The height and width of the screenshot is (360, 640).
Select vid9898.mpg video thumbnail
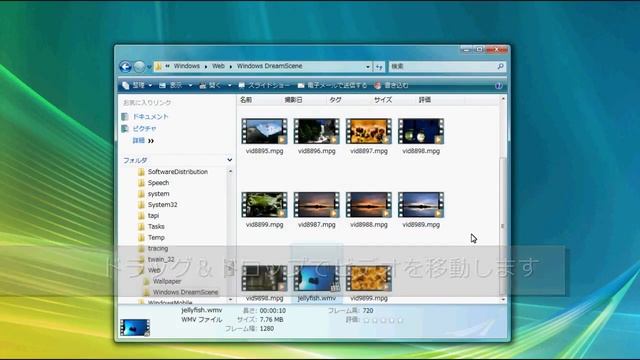click(x=264, y=279)
